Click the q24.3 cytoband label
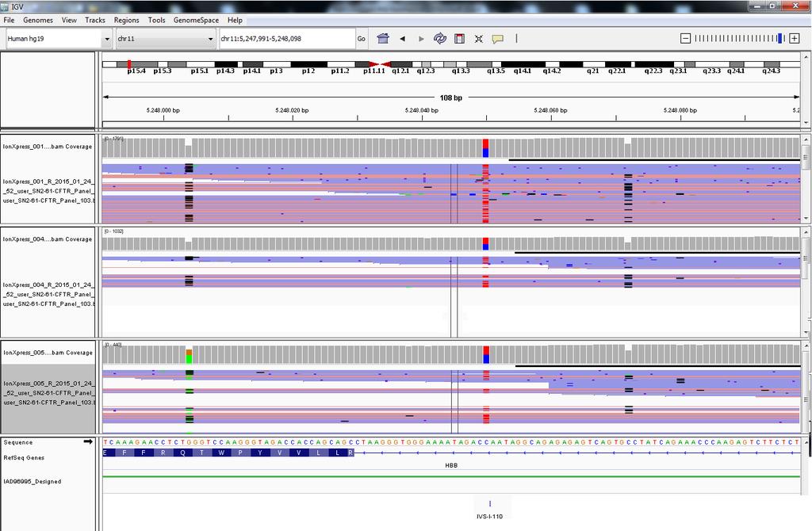This screenshot has width=812, height=531. tap(771, 71)
